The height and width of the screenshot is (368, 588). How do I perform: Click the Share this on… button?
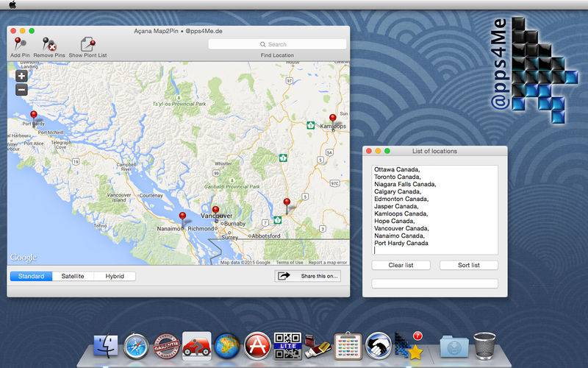click(x=307, y=276)
